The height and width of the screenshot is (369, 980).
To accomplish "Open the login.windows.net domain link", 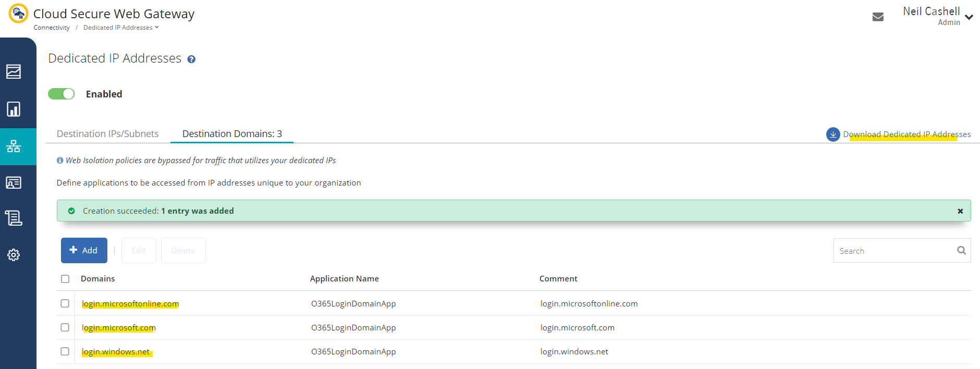I will tap(116, 352).
